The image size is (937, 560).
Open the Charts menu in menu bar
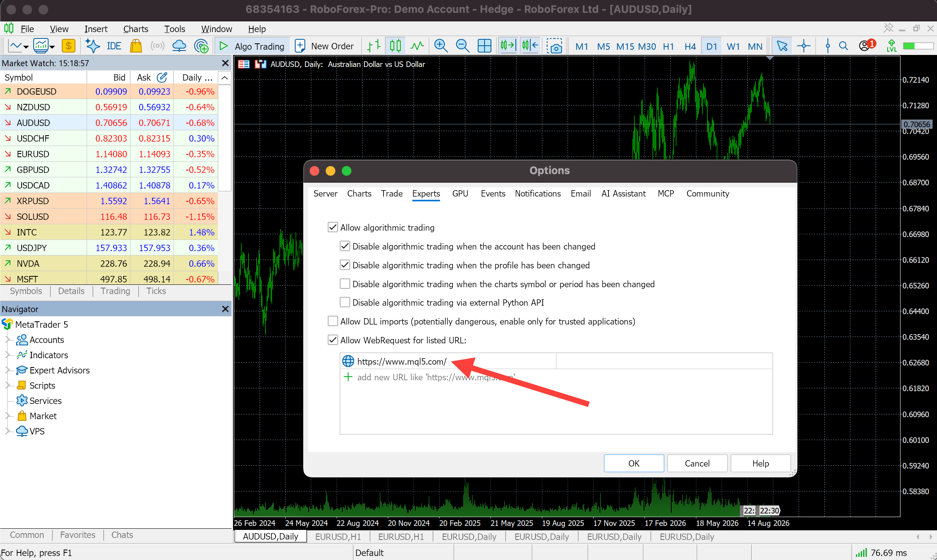(136, 29)
